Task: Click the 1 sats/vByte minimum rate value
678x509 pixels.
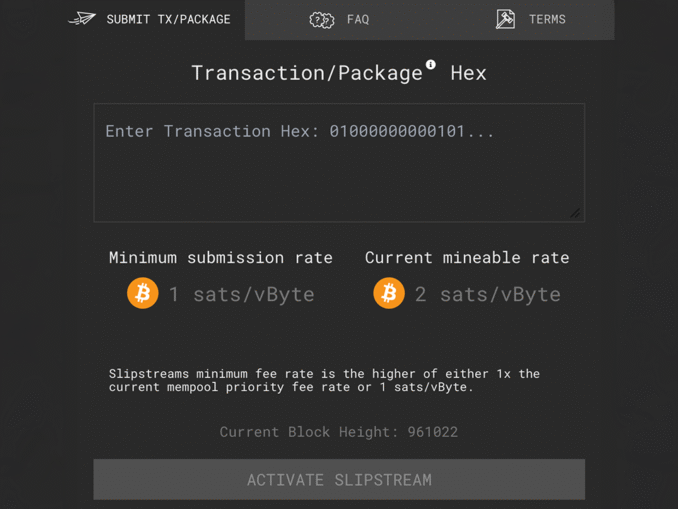Action: pos(241,295)
